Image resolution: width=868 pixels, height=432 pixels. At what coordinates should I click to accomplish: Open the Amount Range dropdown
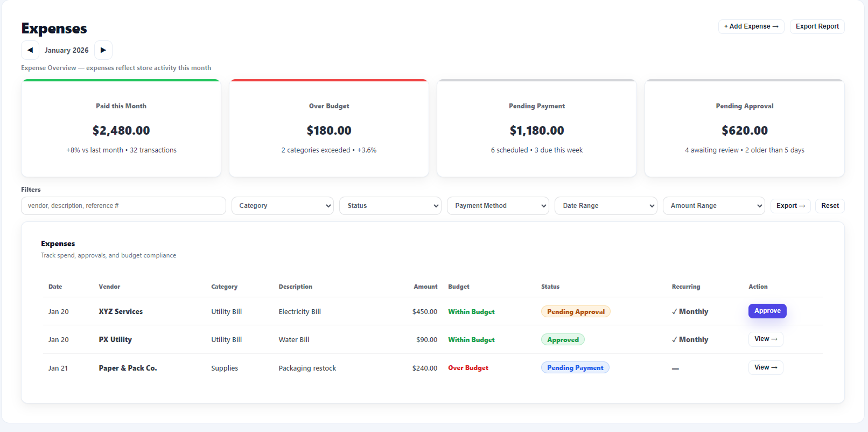tap(714, 206)
